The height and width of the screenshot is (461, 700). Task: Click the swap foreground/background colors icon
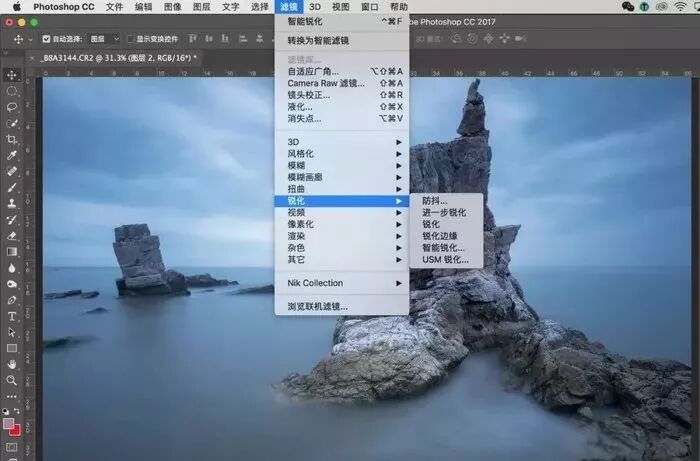[x=17, y=410]
